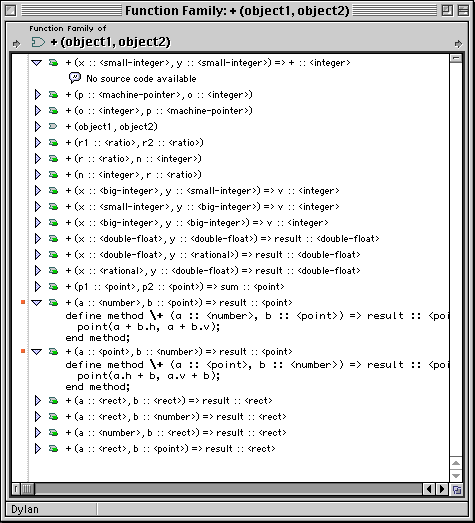This screenshot has width=475, height=523.
Task: Toggle the red marker beside number, point method
Action: (23, 302)
